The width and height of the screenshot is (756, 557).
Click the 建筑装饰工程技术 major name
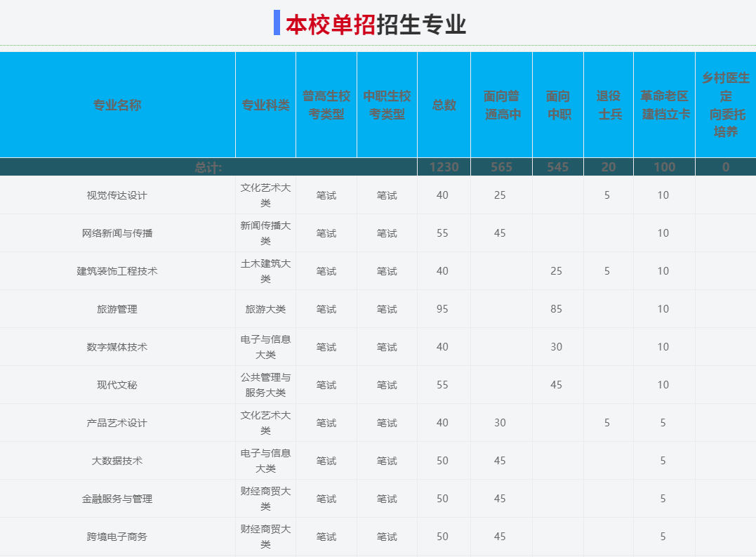[117, 271]
